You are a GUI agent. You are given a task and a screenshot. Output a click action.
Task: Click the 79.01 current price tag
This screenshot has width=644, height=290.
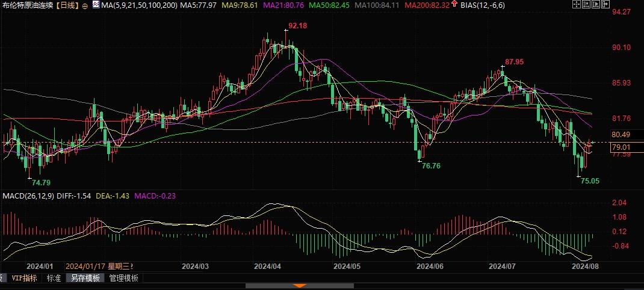(x=621, y=147)
